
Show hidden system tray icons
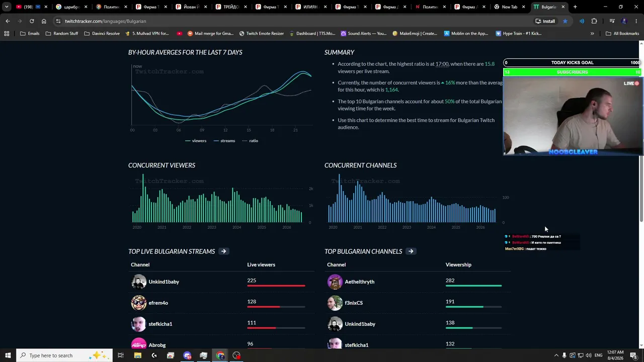point(556,355)
